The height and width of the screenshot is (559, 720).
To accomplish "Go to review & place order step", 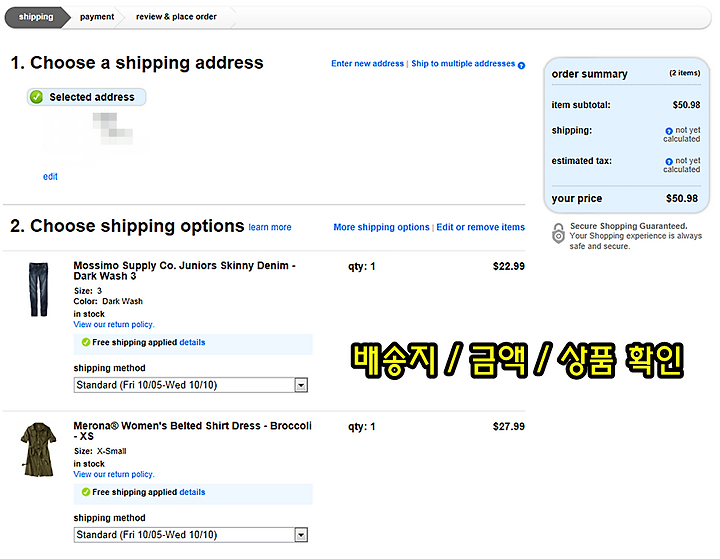I will 176,17.
